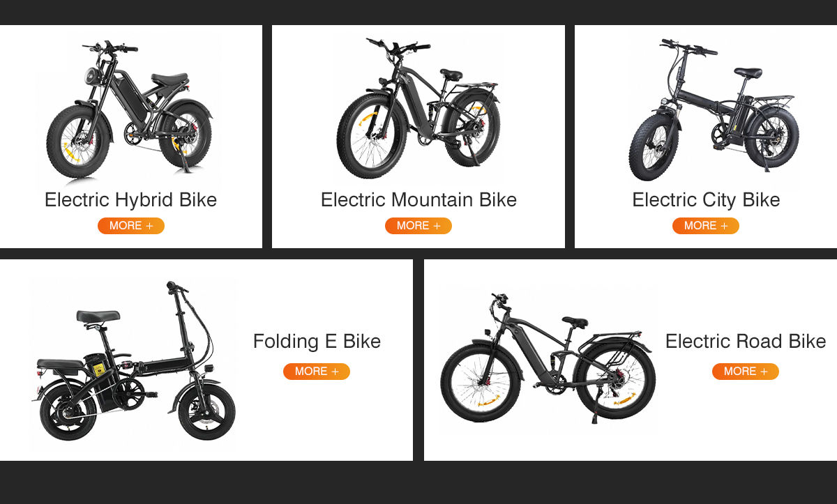837x504 pixels.
Task: Click MORE button under Electric Hybrid Bike
Action: click(130, 226)
